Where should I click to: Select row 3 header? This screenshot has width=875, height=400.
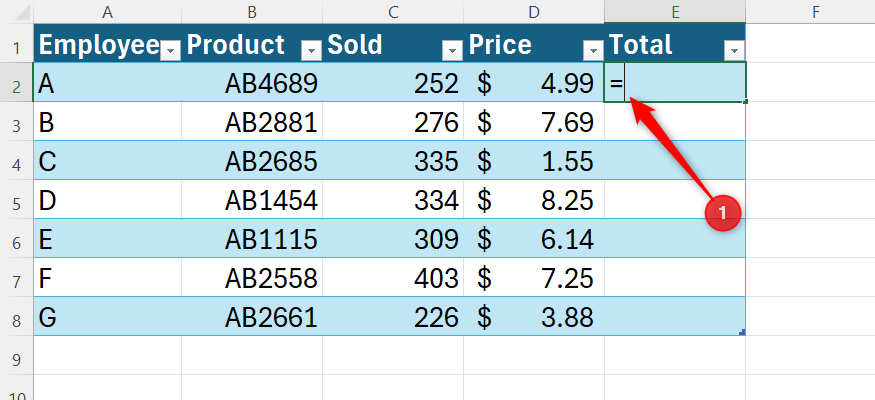[17, 121]
